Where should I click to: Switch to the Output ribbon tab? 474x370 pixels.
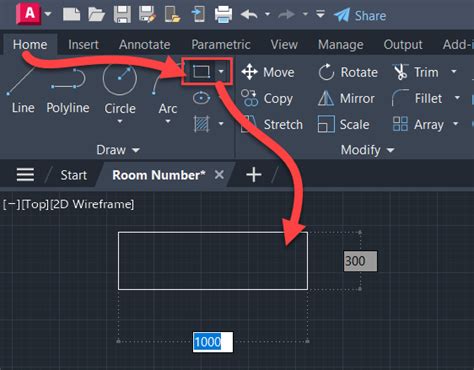click(403, 44)
